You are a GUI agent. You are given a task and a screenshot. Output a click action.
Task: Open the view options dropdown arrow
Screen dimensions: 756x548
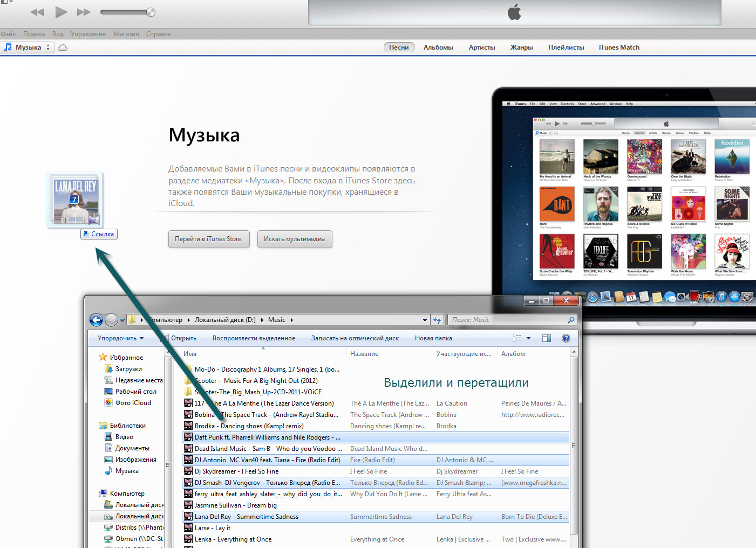point(528,338)
